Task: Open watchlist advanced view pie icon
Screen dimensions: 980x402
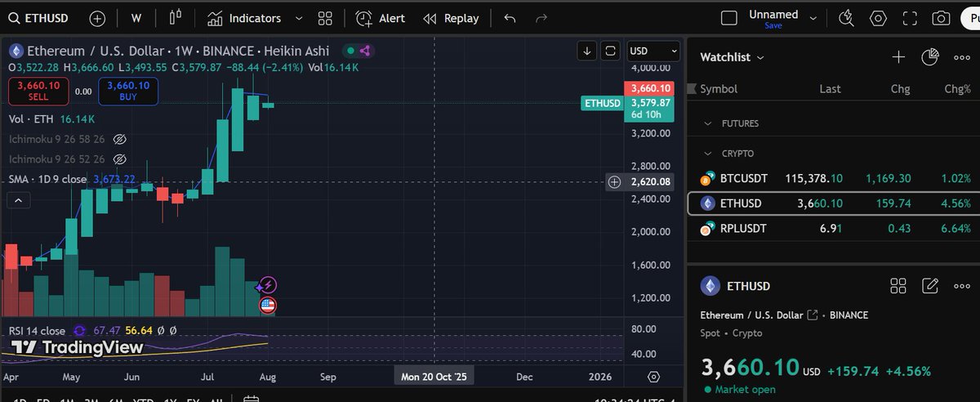Action: pyautogui.click(x=930, y=57)
